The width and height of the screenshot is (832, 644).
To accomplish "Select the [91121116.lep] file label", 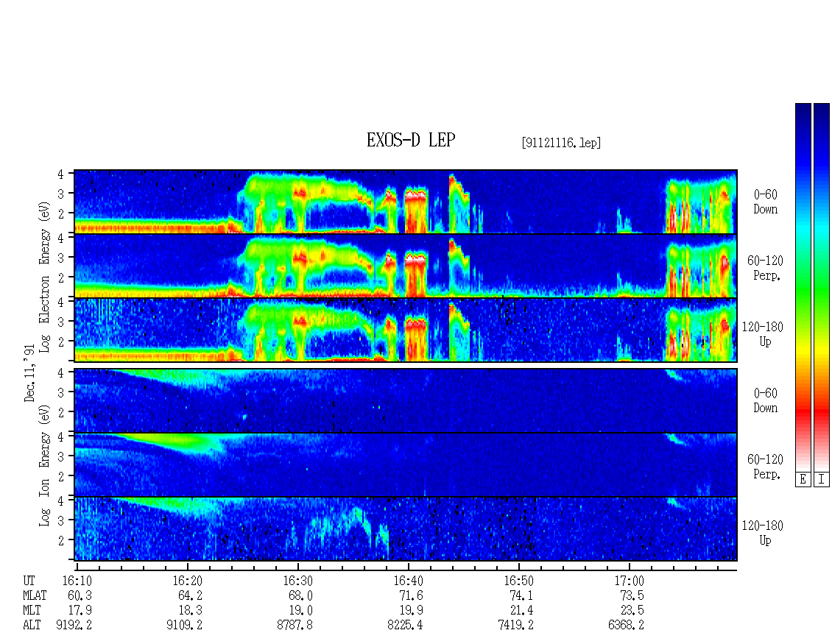I will (x=561, y=142).
